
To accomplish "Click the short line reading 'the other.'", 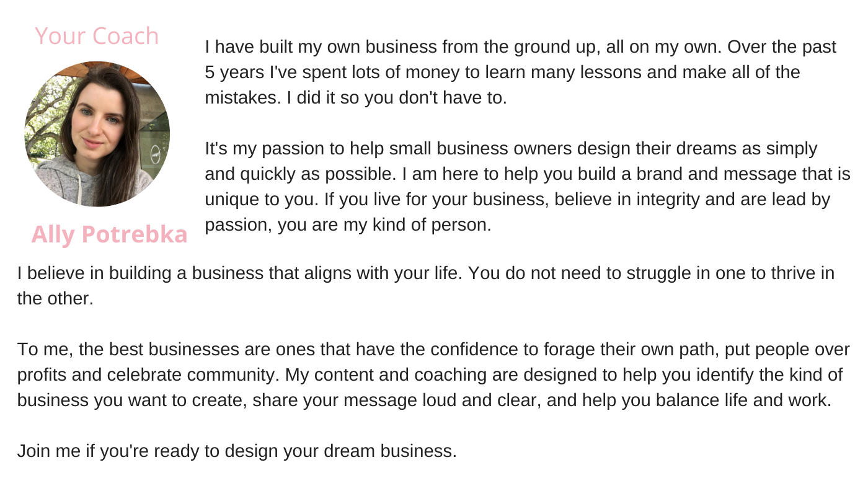I will (x=55, y=299).
